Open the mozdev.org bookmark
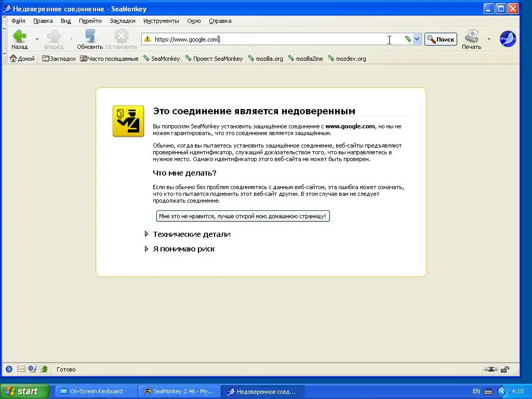532x399 pixels. click(x=347, y=59)
